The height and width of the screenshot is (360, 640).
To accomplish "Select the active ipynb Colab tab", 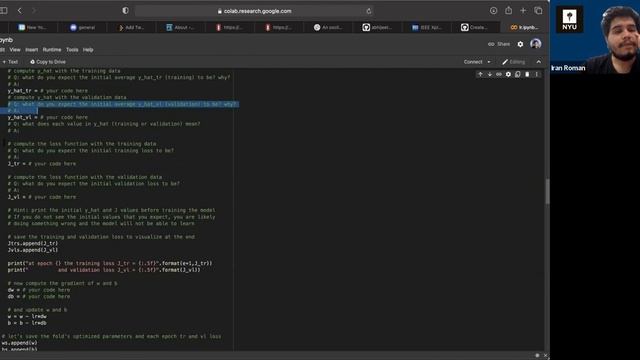I will [x=524, y=27].
